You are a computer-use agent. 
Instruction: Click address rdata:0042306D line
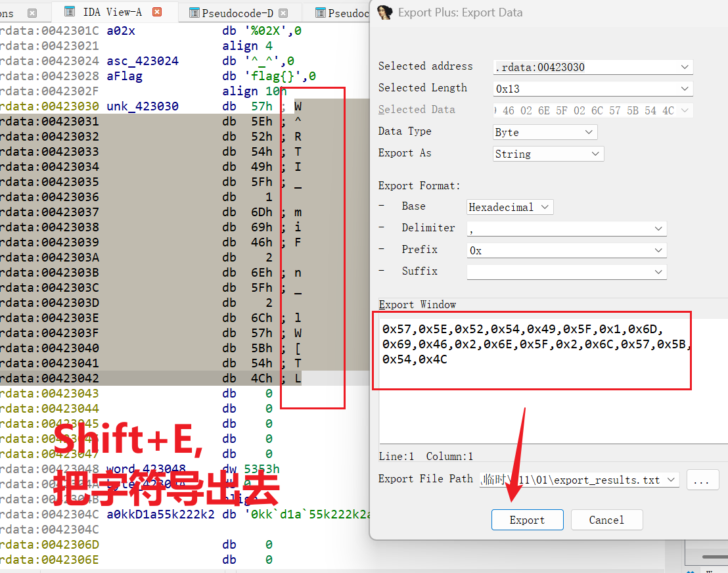pos(49,545)
